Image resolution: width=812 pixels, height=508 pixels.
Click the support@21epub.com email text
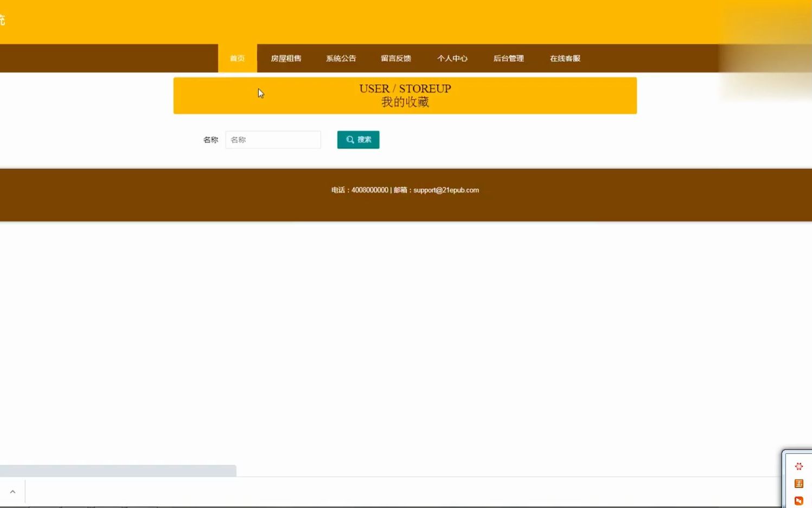click(446, 190)
